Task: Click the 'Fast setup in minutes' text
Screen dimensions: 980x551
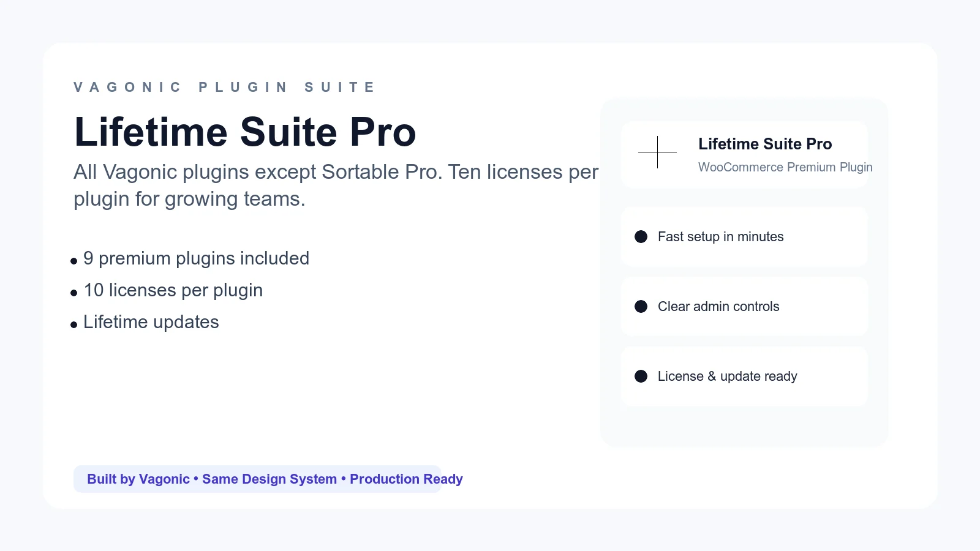Action: (720, 237)
